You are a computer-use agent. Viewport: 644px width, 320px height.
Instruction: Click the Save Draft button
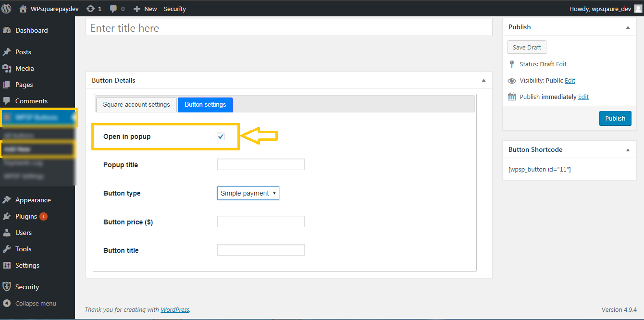coord(527,47)
